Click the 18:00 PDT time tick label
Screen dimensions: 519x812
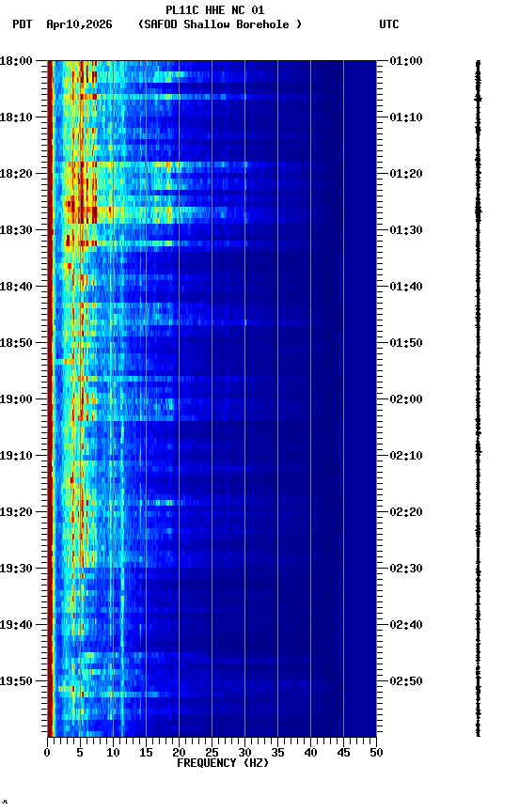click(x=16, y=61)
